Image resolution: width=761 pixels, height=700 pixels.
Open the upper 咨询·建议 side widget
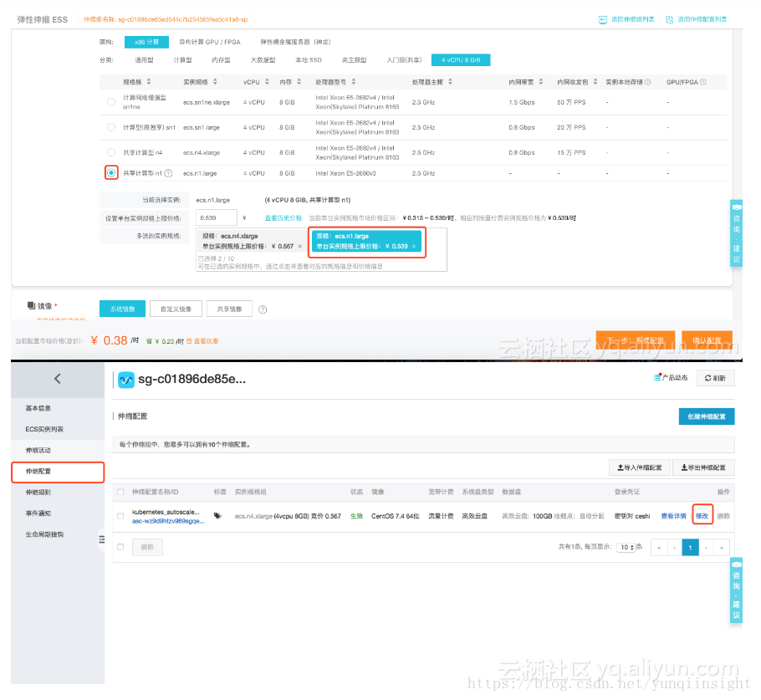736,233
